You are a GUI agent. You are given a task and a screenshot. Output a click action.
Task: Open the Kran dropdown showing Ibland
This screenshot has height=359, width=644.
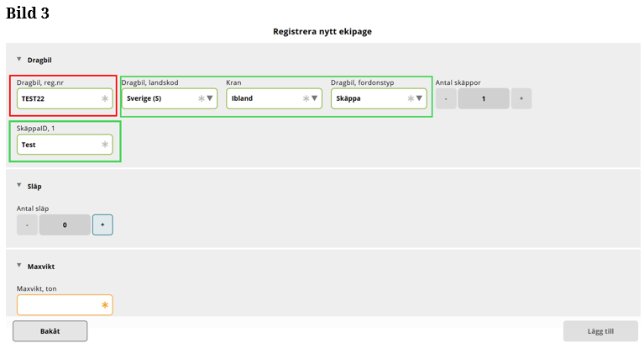coord(275,98)
